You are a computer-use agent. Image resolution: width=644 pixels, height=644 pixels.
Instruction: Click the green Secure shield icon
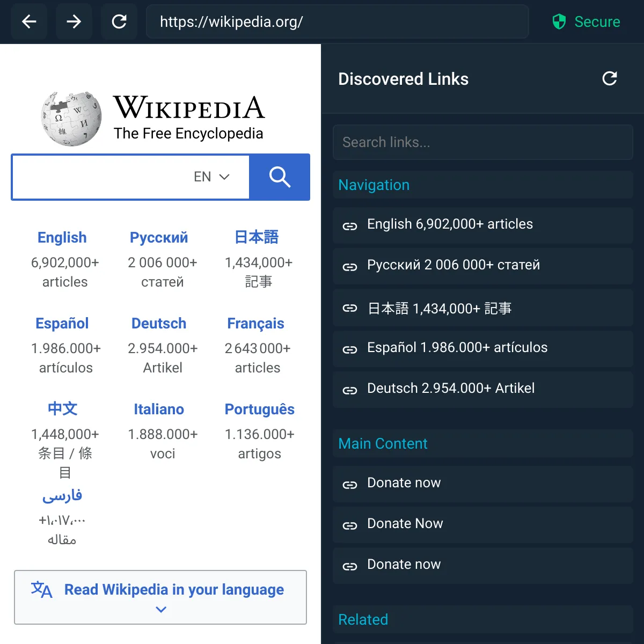[559, 21]
